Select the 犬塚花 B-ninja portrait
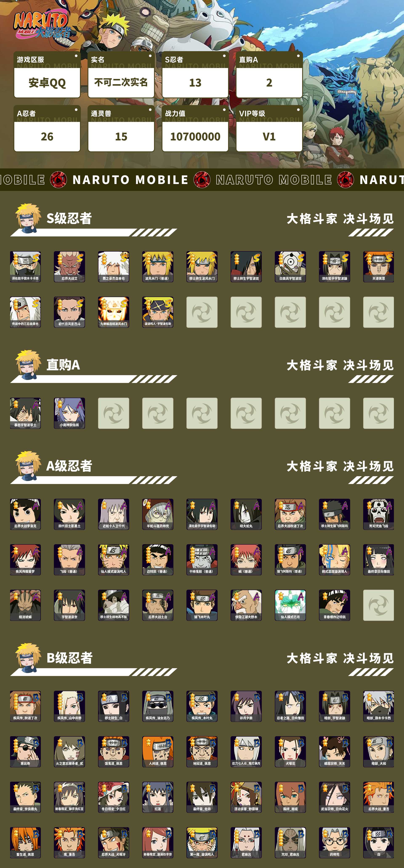Image resolution: width=404 pixels, height=868 pixels. tap(290, 752)
